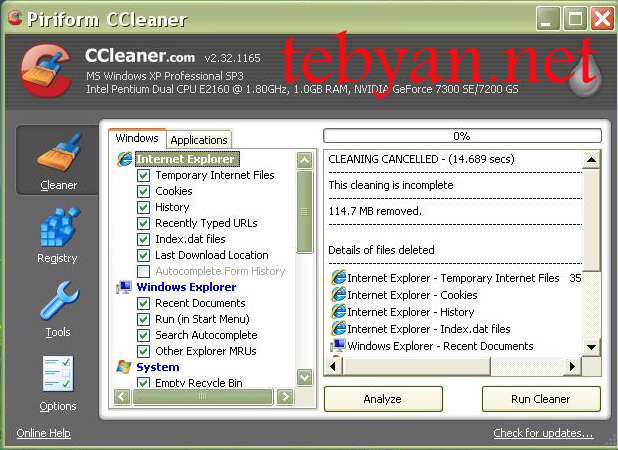Open the Online Help link
This screenshot has height=450, width=618.
(43, 433)
